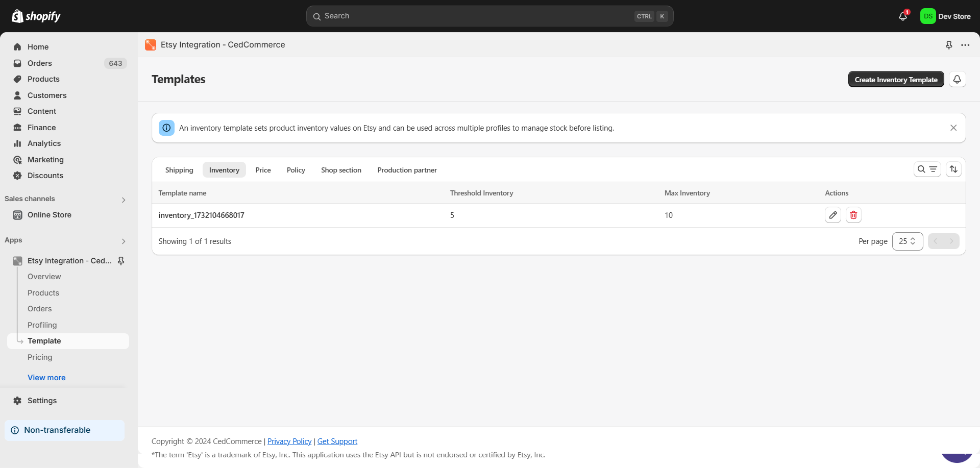This screenshot has height=468, width=980.
Task: Click the Marketing target icon
Action: coord(17,160)
